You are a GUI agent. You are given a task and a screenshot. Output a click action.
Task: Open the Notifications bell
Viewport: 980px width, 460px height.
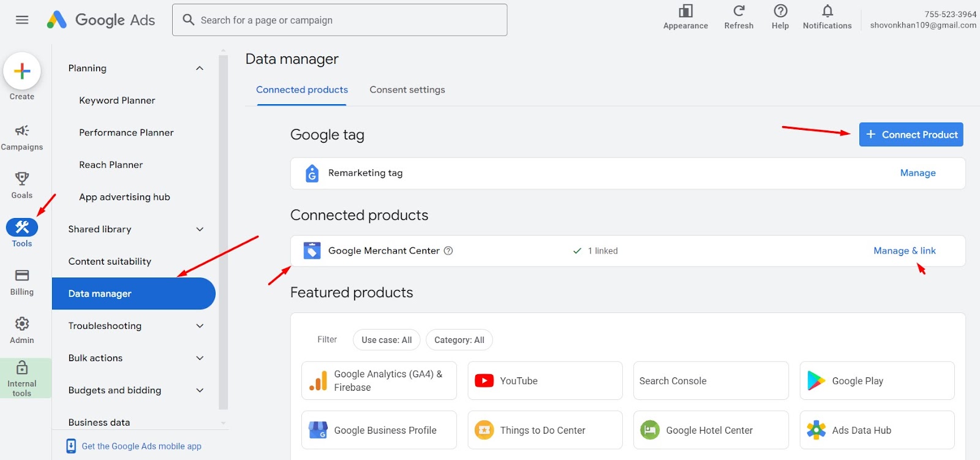tap(827, 11)
